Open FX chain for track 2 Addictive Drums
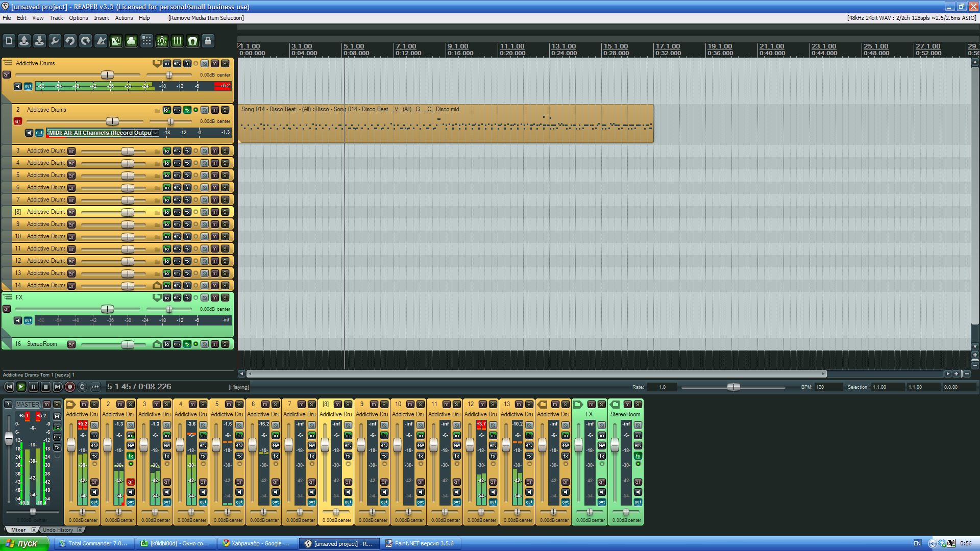The image size is (980, 551). point(187,110)
